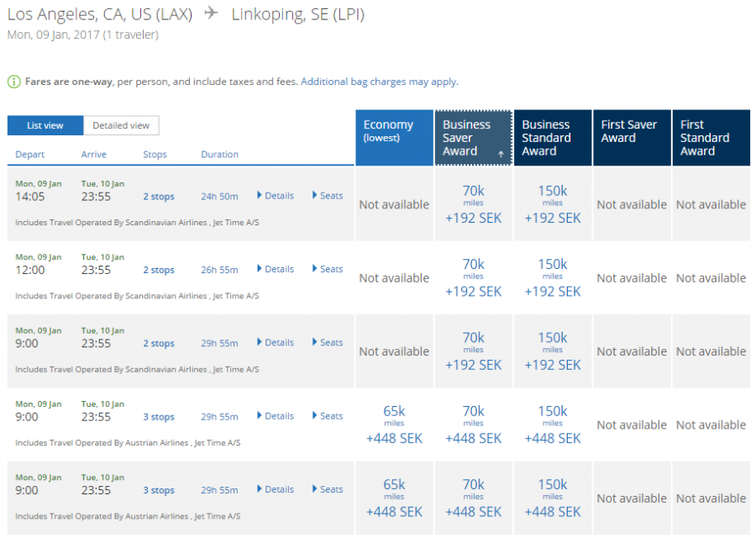Show Seats for the 12:00 departure flight
This screenshot has width=756, height=538.
tap(328, 269)
